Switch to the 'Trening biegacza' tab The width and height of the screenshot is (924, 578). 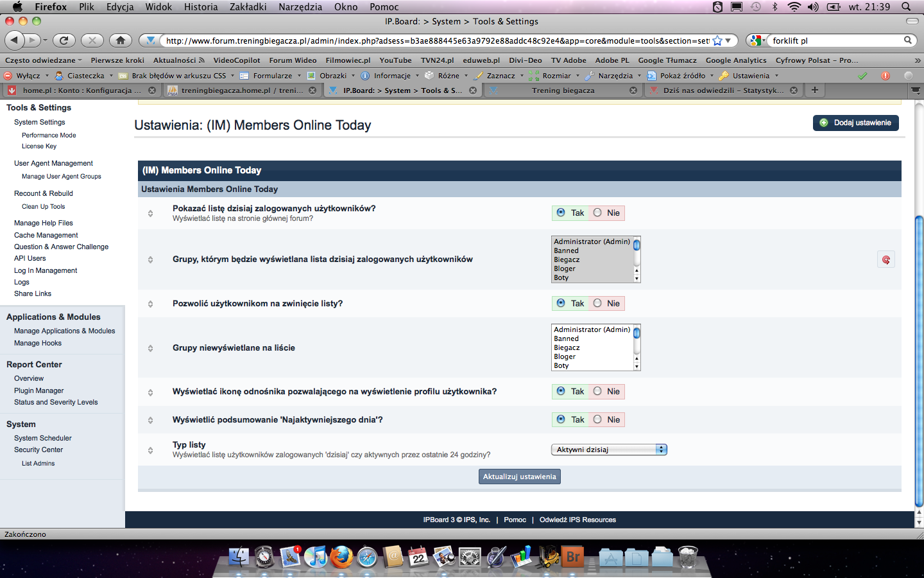(x=563, y=91)
